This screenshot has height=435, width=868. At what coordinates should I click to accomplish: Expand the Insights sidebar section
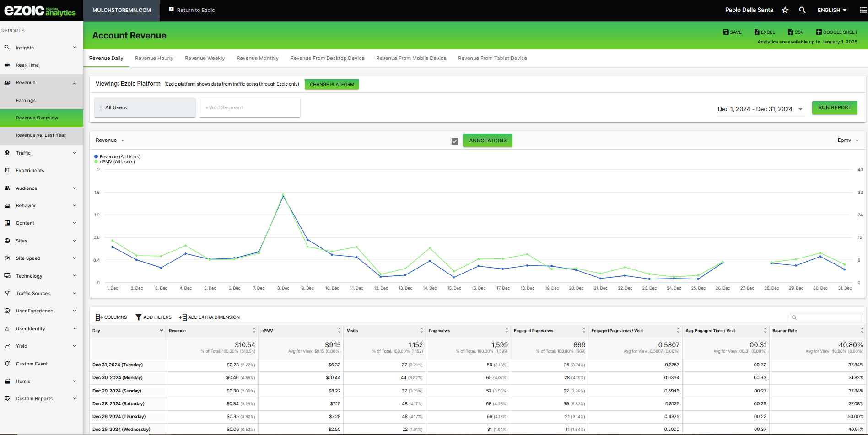click(75, 47)
